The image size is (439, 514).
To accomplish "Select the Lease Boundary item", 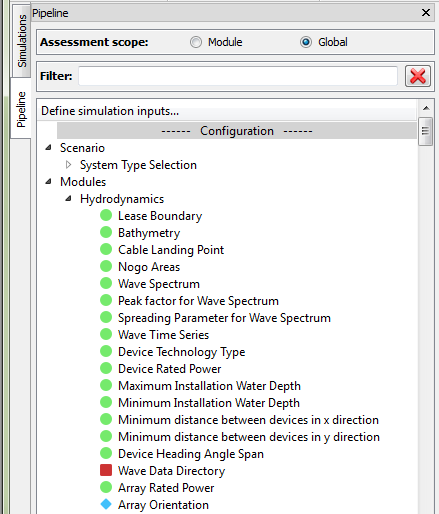I will (x=160, y=216).
